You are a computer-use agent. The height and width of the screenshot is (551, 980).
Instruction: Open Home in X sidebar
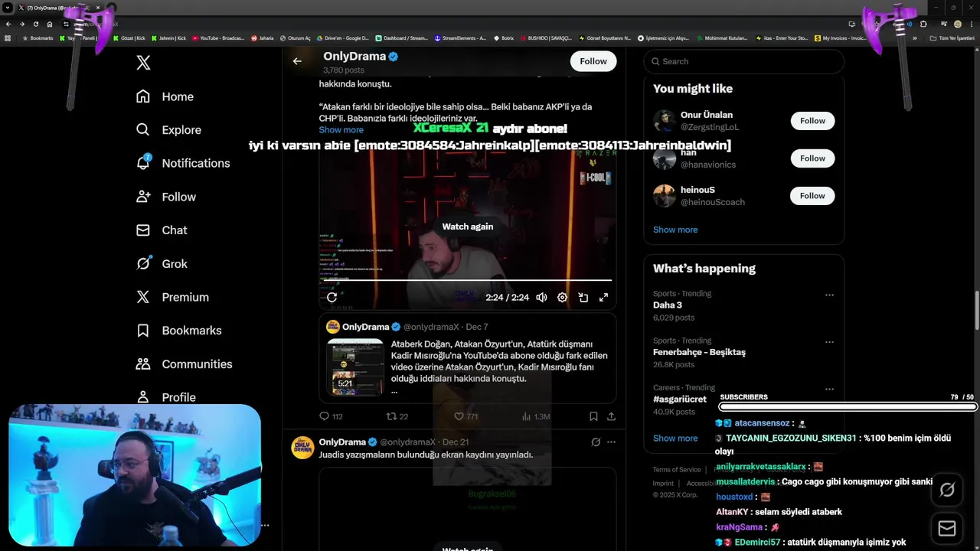(x=165, y=96)
